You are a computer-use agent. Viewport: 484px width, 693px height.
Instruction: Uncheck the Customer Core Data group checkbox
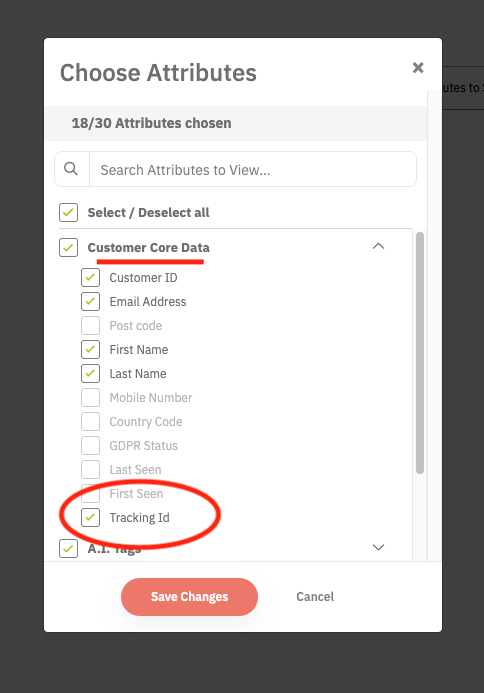tap(69, 248)
